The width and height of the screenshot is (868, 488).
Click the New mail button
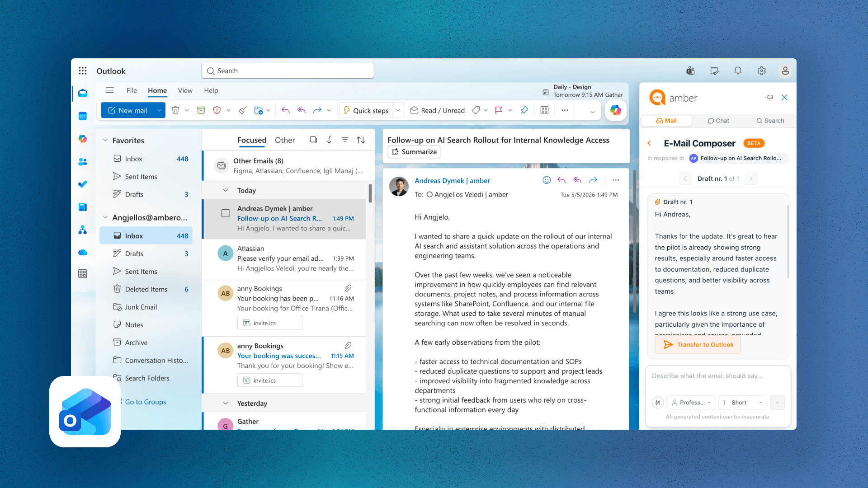pyautogui.click(x=128, y=110)
